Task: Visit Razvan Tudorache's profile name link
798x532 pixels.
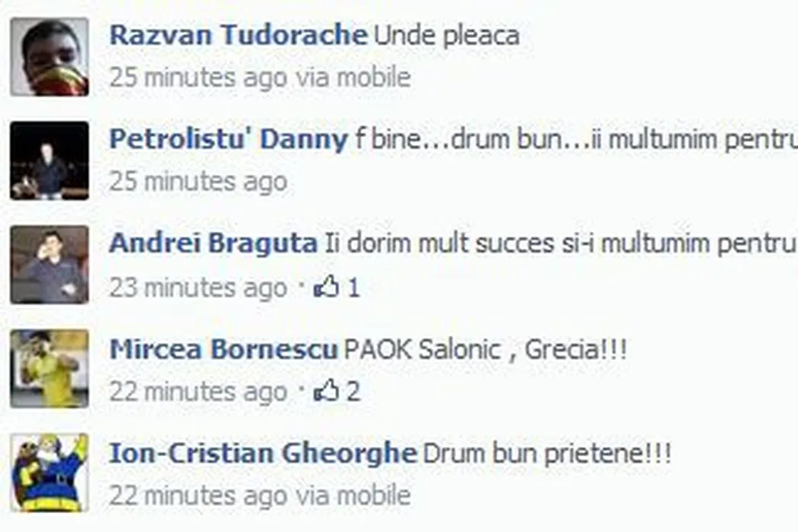Action: (238, 35)
